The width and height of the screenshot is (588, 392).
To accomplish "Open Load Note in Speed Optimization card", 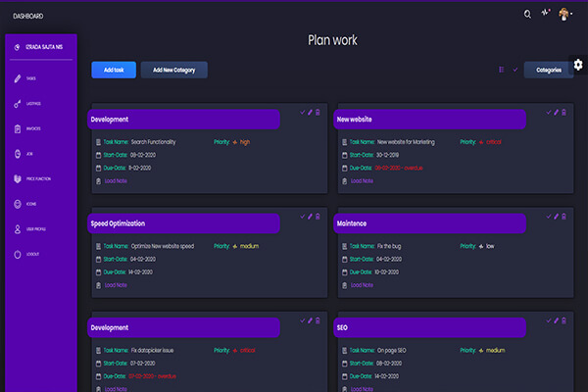I will (x=116, y=285).
